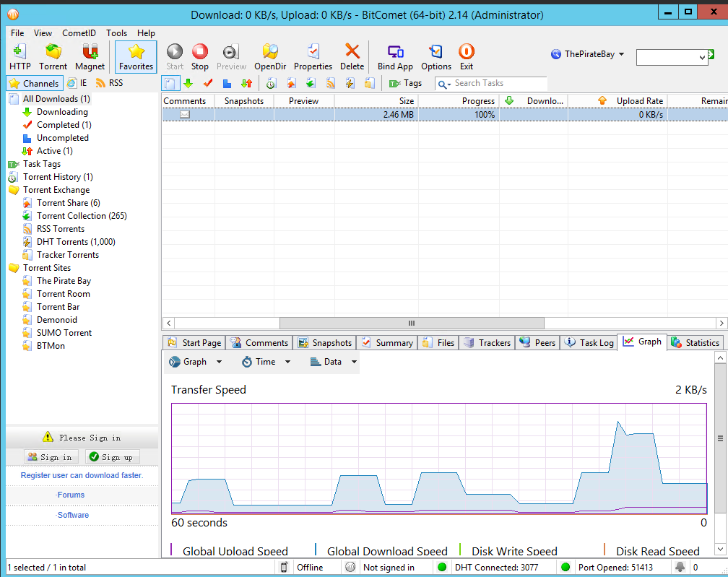
Task: Switch to the IE sidebar tab
Action: tap(77, 83)
